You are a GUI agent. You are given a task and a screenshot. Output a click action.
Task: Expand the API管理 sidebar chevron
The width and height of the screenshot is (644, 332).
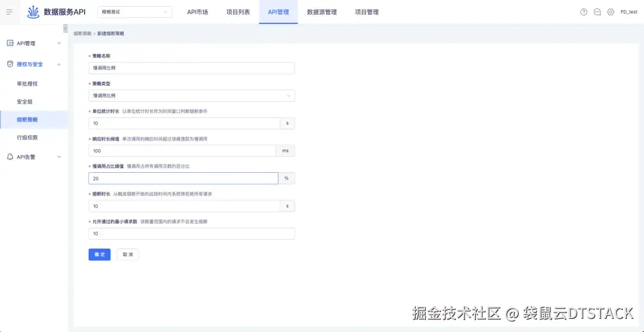tap(59, 43)
